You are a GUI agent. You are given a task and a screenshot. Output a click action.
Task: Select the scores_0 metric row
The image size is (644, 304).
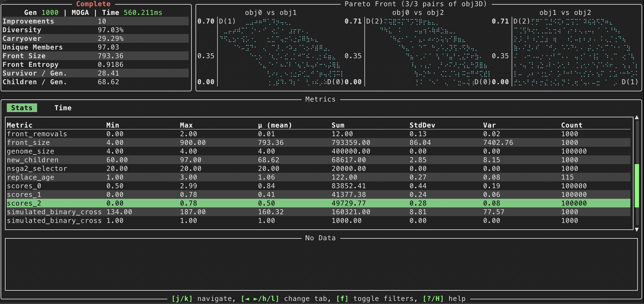(24, 186)
